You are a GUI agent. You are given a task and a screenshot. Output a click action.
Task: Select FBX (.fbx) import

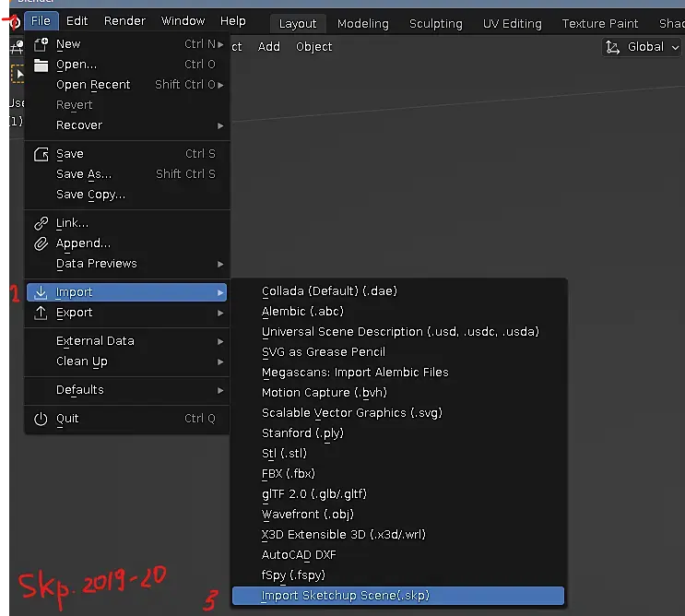(x=398, y=474)
